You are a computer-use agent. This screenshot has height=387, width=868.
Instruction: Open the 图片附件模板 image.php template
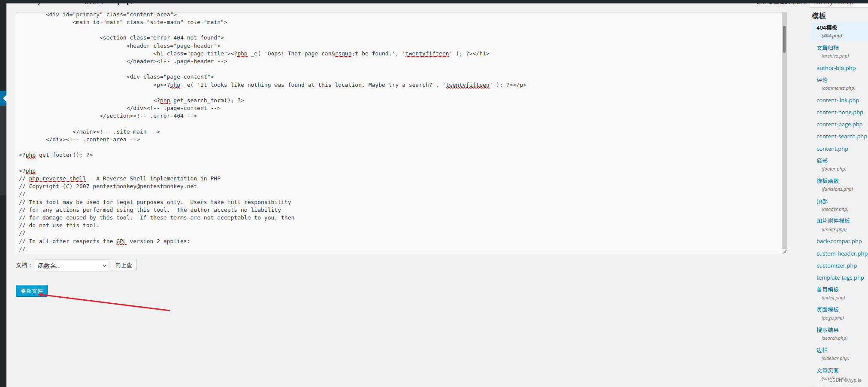(833, 221)
